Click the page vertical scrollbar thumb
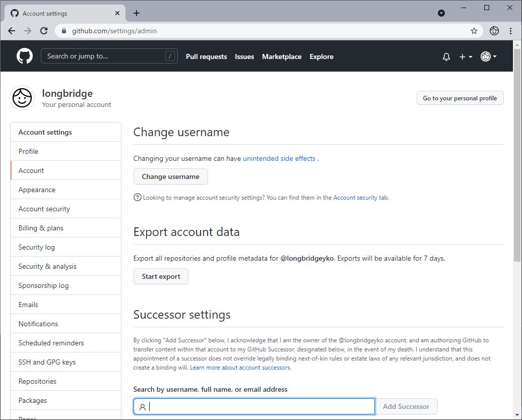The width and height of the screenshot is (522, 420). (x=517, y=155)
